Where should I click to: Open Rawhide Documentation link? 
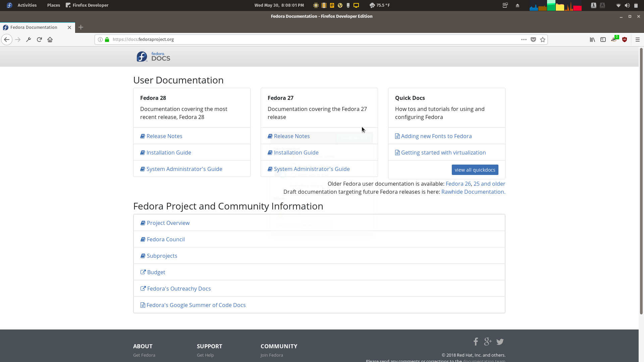pyautogui.click(x=473, y=192)
